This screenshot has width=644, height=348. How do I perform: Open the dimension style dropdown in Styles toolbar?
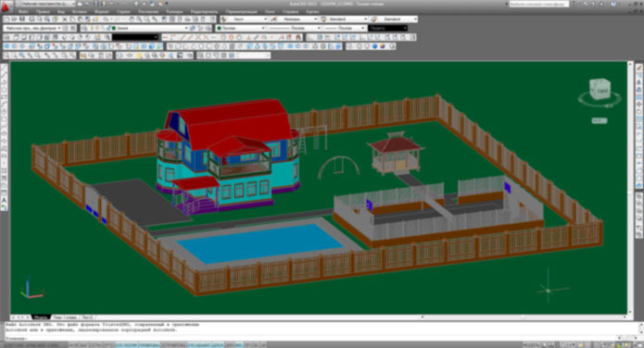[x=297, y=19]
